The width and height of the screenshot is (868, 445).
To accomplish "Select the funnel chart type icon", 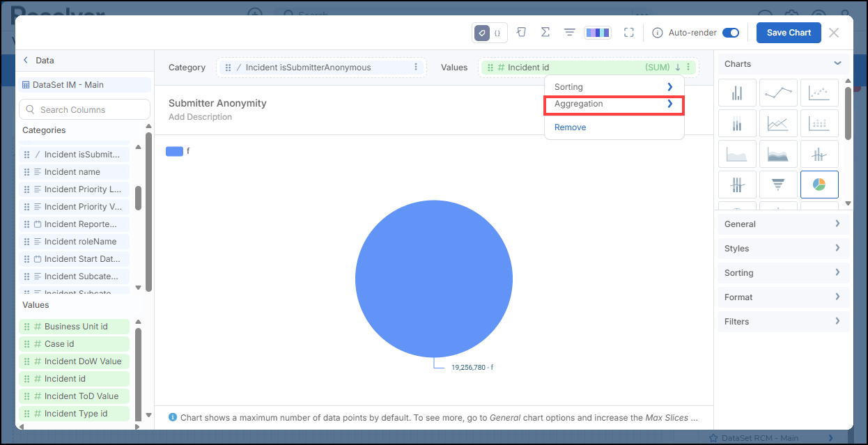I will tap(777, 185).
